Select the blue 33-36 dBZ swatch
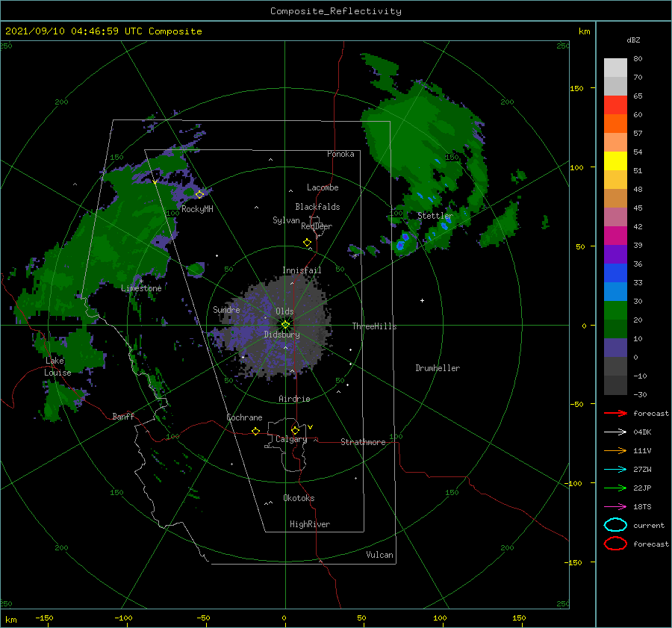Image resolution: width=672 pixels, height=628 pixels. pos(615,273)
